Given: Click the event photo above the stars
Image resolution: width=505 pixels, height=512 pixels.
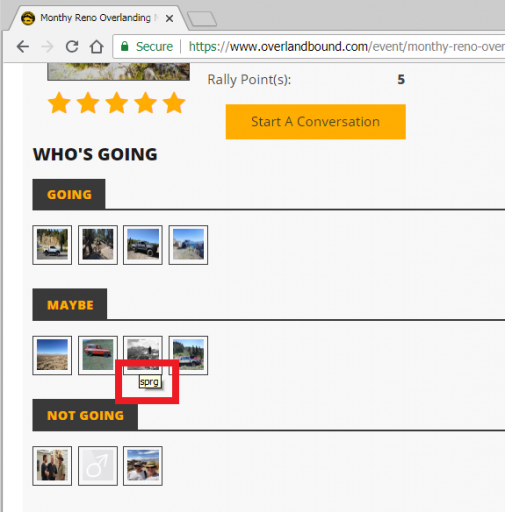Looking at the screenshot, I should click(119, 71).
